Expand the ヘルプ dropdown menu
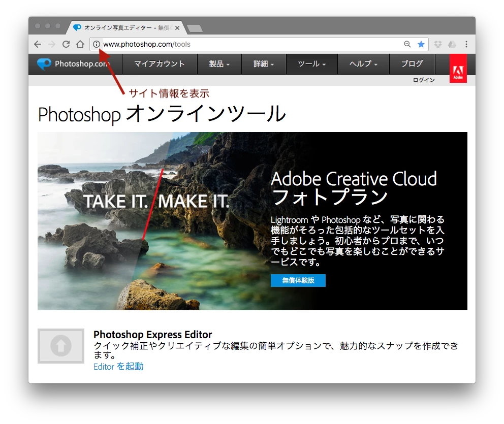The height and width of the screenshot is (424, 504). tap(363, 64)
